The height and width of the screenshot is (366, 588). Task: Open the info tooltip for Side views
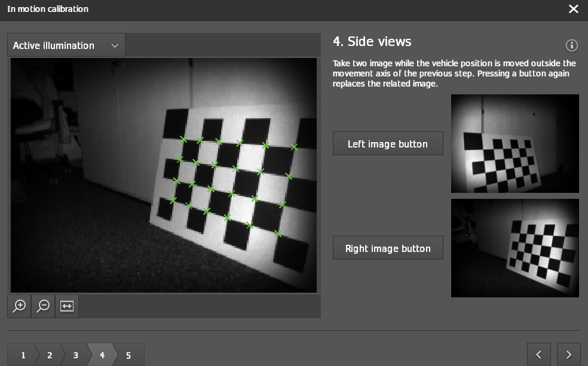point(572,45)
